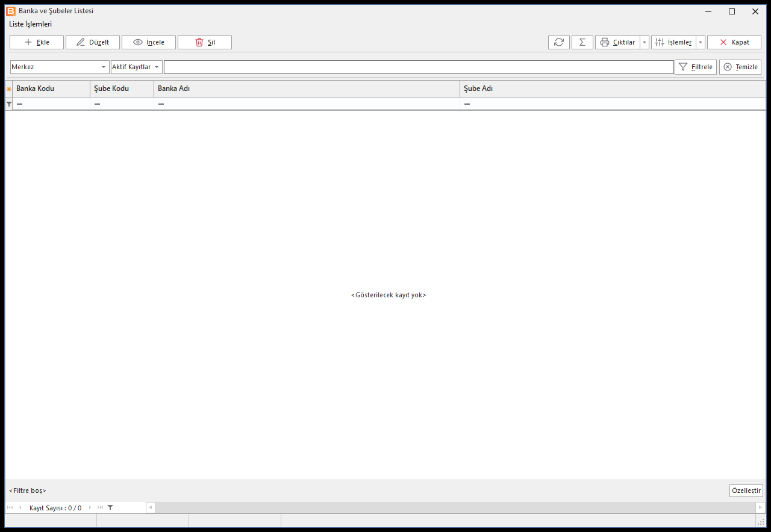Open Çıktılar print outputs
Screen dimensions: 771x532
pos(617,42)
